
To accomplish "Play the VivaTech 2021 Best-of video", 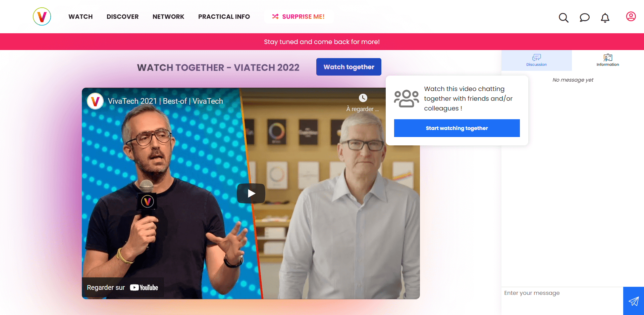I will click(251, 193).
